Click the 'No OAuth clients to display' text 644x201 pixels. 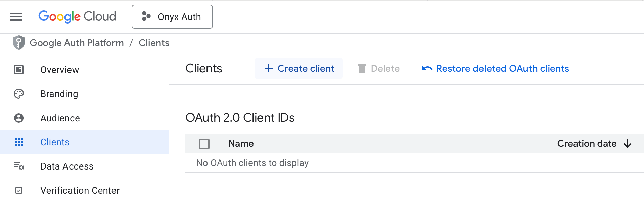point(252,163)
